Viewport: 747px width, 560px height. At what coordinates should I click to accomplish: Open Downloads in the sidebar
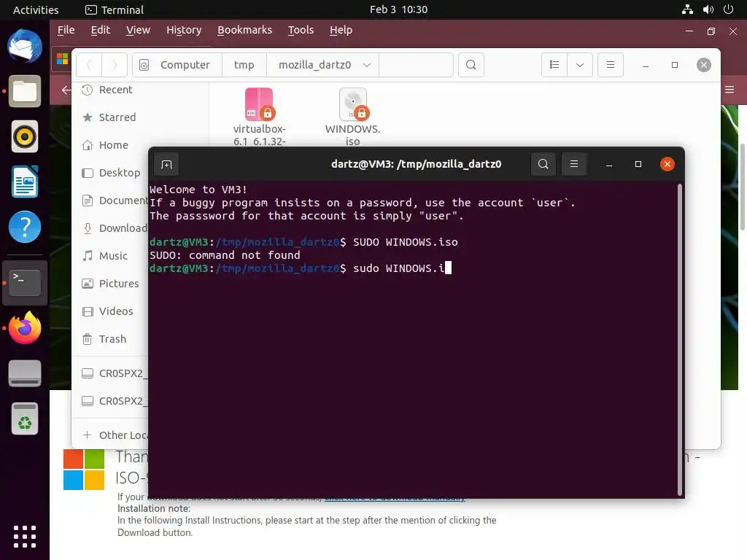click(115, 228)
